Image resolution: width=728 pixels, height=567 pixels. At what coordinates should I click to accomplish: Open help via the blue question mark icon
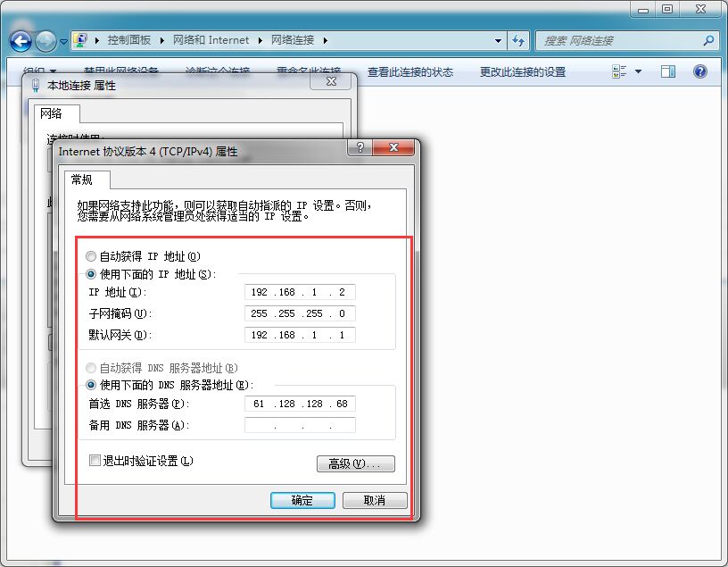point(700,71)
